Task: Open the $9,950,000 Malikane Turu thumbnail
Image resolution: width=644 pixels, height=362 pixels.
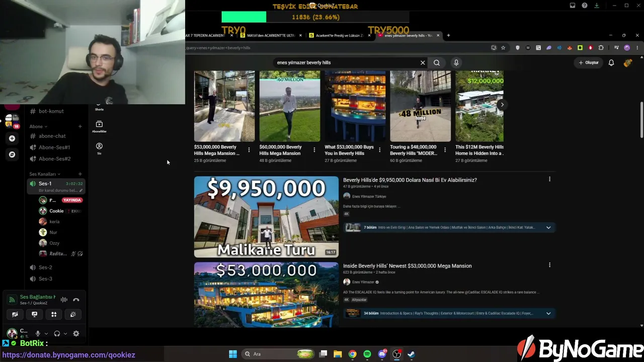Action: (x=266, y=217)
